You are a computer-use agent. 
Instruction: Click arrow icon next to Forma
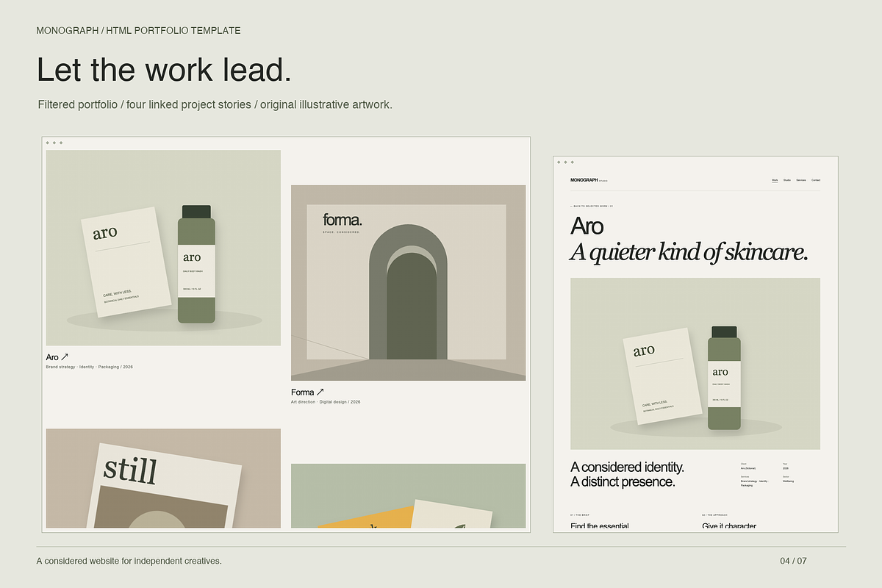click(x=320, y=392)
